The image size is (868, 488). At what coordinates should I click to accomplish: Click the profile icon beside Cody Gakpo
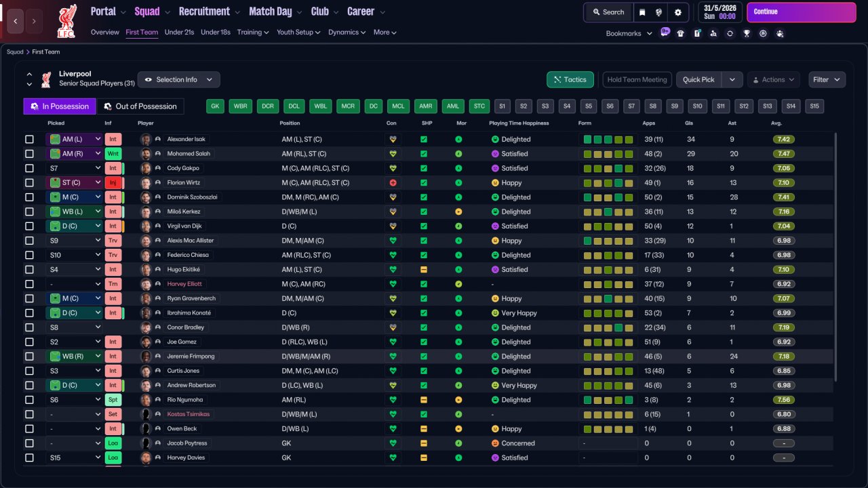point(157,168)
